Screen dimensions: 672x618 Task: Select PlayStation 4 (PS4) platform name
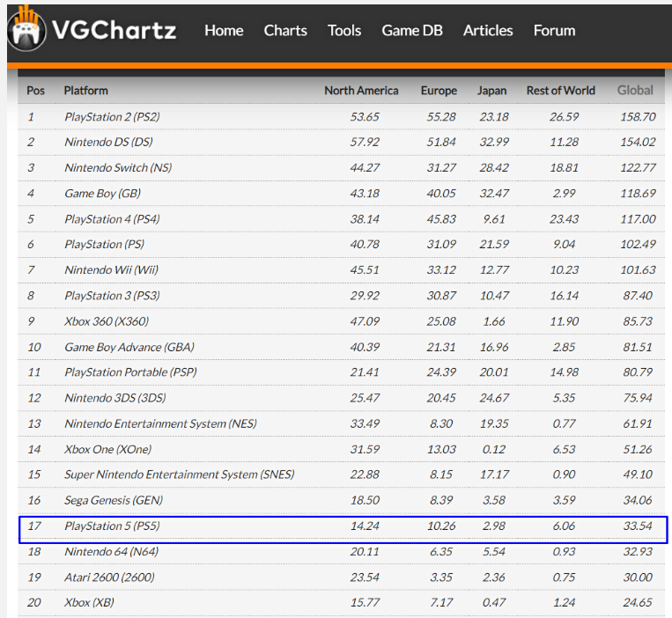click(x=112, y=219)
